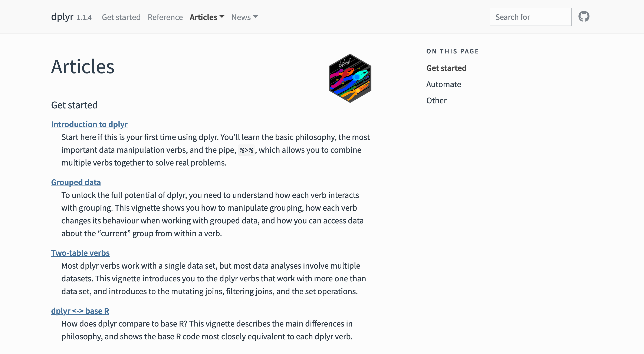Screen dimensions: 644x354
Task: Focus the Search for input field
Action: coord(530,17)
